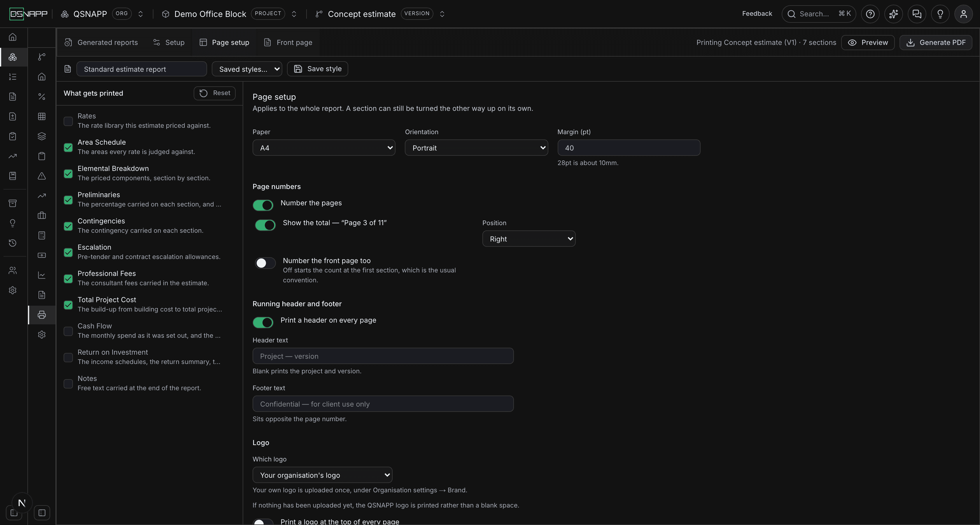Uncheck the Area Schedule checkbox
Viewport: 980px width, 525px height.
pos(68,147)
